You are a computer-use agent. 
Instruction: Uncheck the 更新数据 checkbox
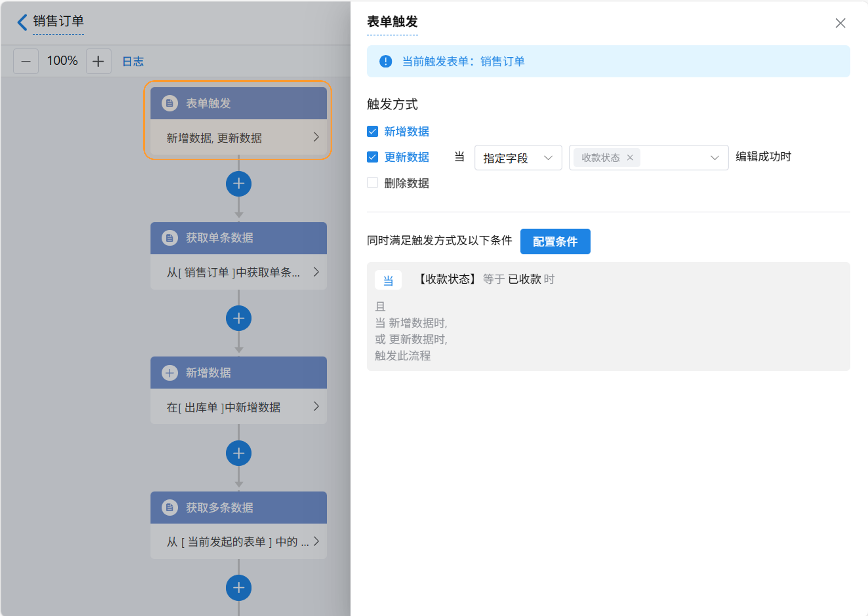[372, 157]
